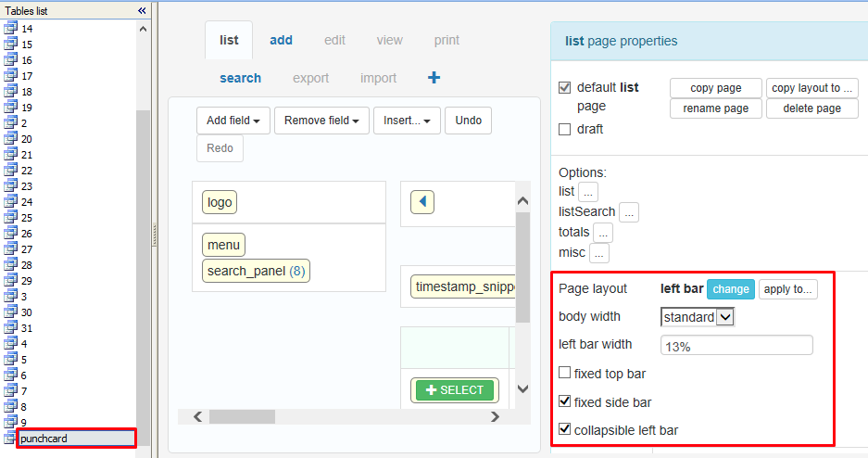Click the table icon beside table 2

coord(11,122)
